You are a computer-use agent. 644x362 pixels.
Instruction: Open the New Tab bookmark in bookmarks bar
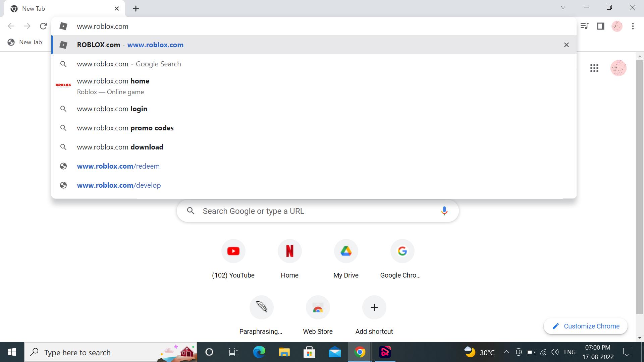pos(25,42)
